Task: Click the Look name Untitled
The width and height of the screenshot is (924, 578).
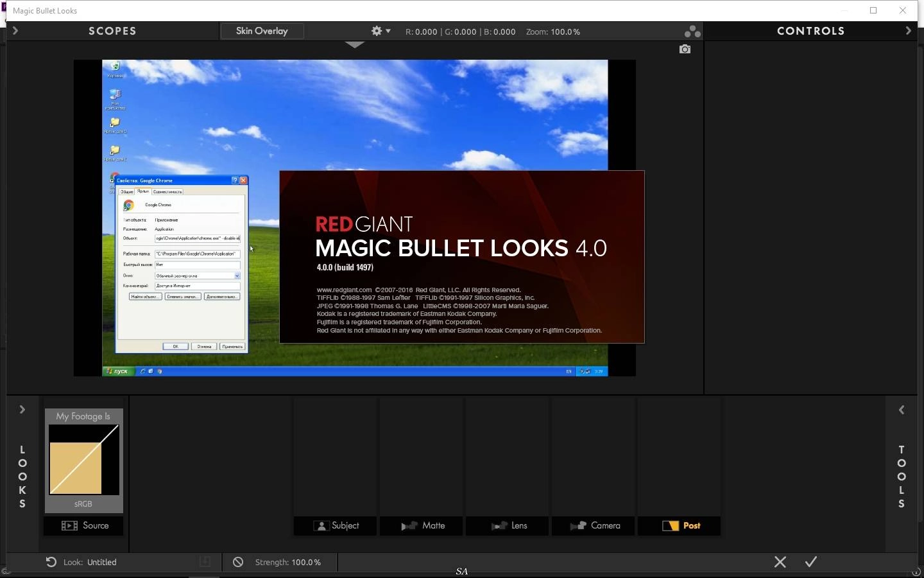Action: pyautogui.click(x=102, y=562)
